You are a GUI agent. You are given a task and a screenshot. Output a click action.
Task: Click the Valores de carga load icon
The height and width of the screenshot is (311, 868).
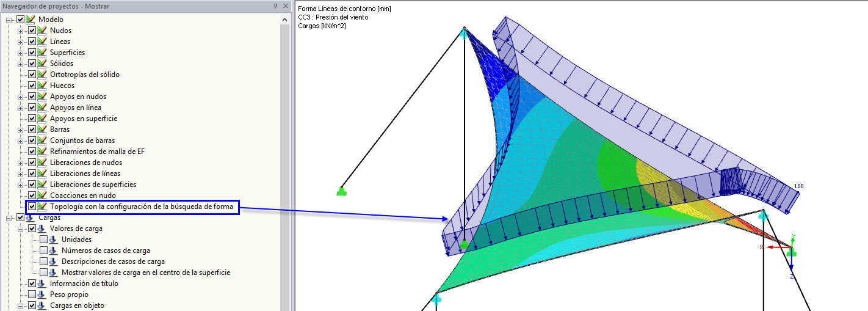[x=42, y=229]
